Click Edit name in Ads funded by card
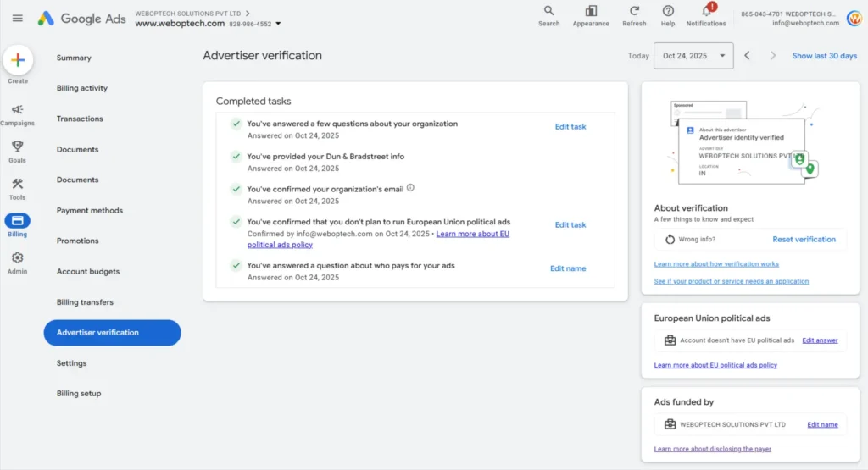868x470 pixels. [x=822, y=424]
